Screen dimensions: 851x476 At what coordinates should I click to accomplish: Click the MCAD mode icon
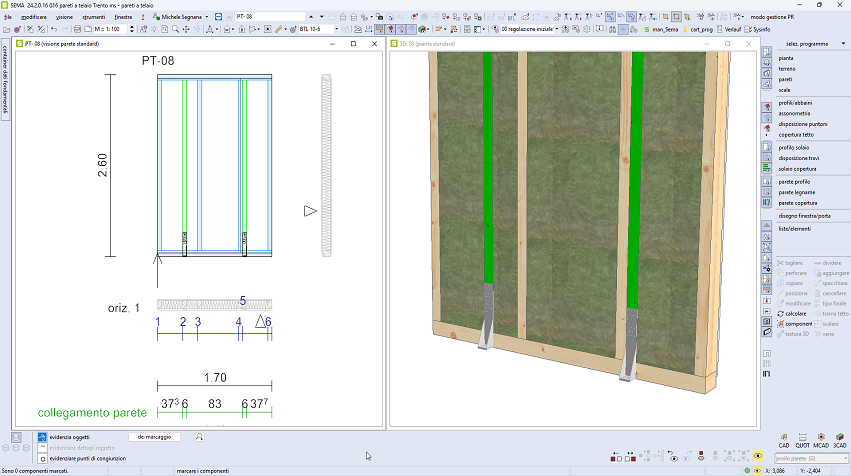pyautogui.click(x=821, y=440)
